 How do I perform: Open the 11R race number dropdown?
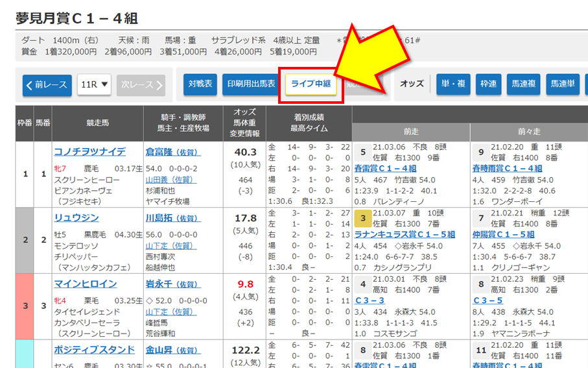95,84
